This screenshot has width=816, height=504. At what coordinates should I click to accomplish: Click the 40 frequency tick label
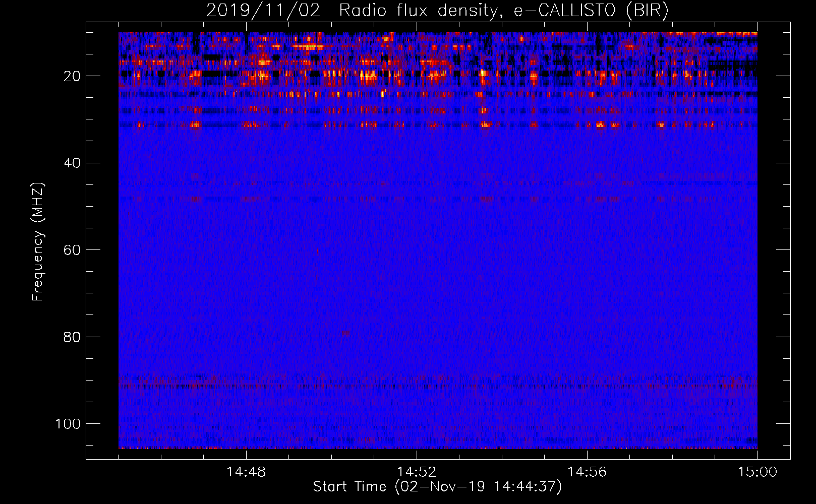tap(73, 163)
